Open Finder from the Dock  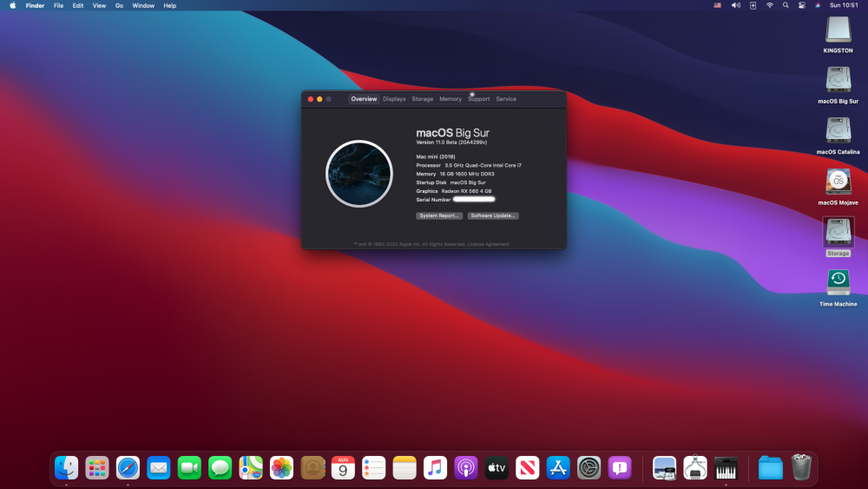tap(67, 468)
